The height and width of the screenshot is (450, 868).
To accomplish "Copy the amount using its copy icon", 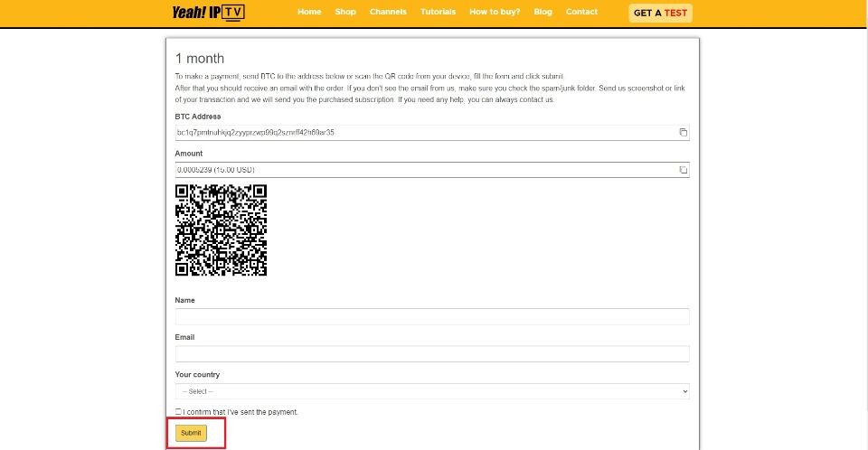I will point(684,170).
